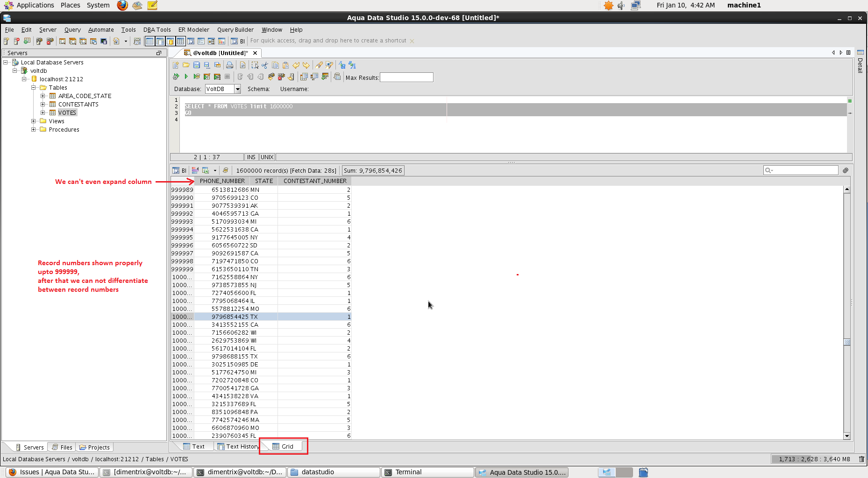Open the DBA Tools menu
Viewport: 868px width, 478px height.
(157, 30)
